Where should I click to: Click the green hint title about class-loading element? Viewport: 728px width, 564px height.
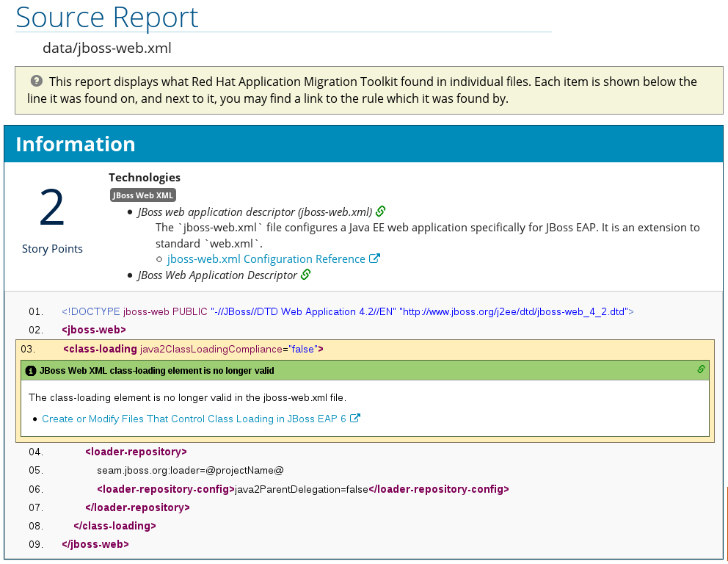tap(157, 371)
